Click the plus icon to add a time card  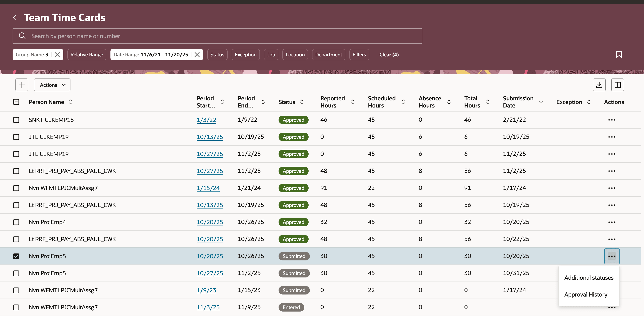pos(22,85)
